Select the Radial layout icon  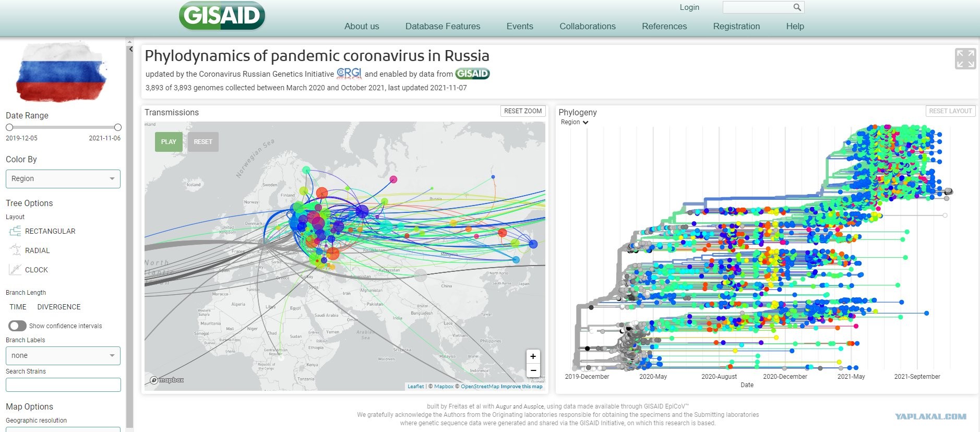point(15,250)
